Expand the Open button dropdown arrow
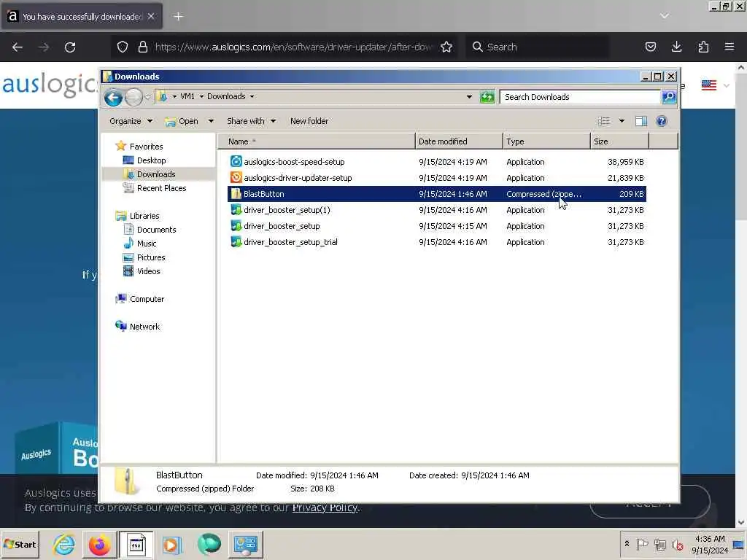The height and width of the screenshot is (560, 747). (x=211, y=121)
